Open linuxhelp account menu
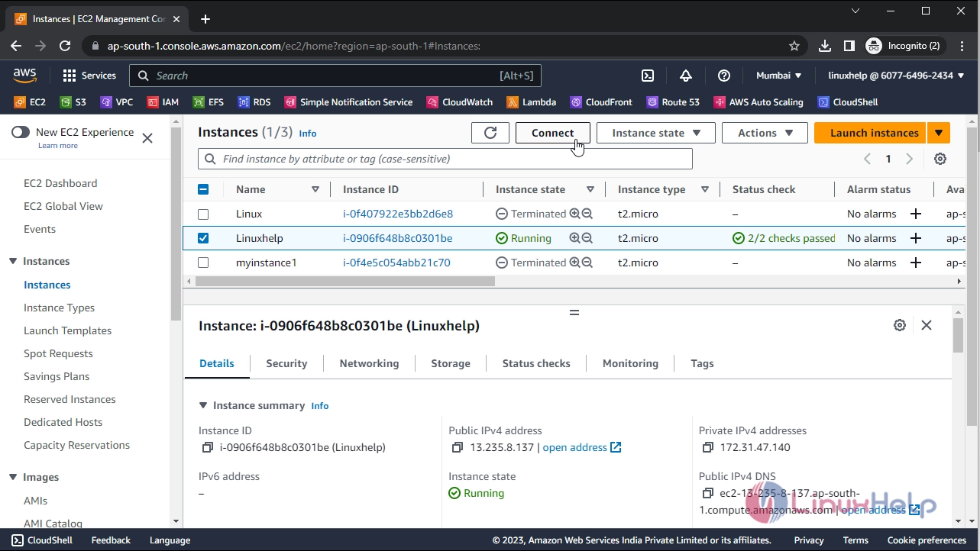This screenshot has height=551, width=980. point(896,76)
